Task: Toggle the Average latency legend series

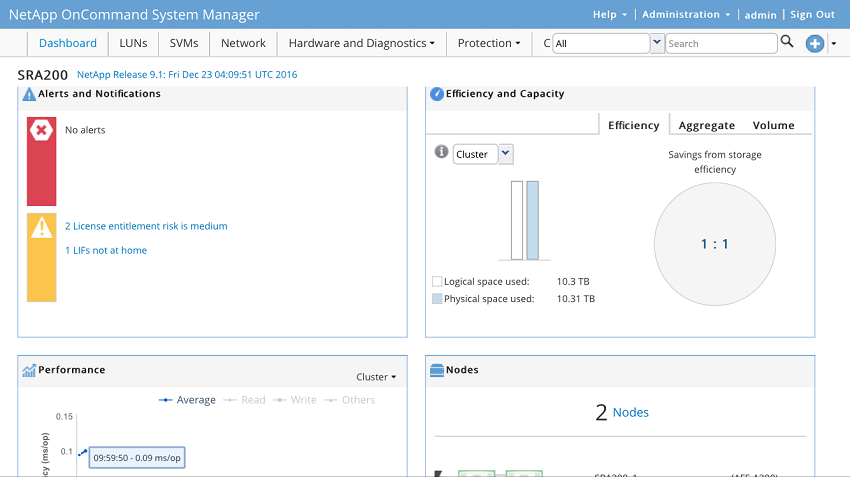Action: 187,400
